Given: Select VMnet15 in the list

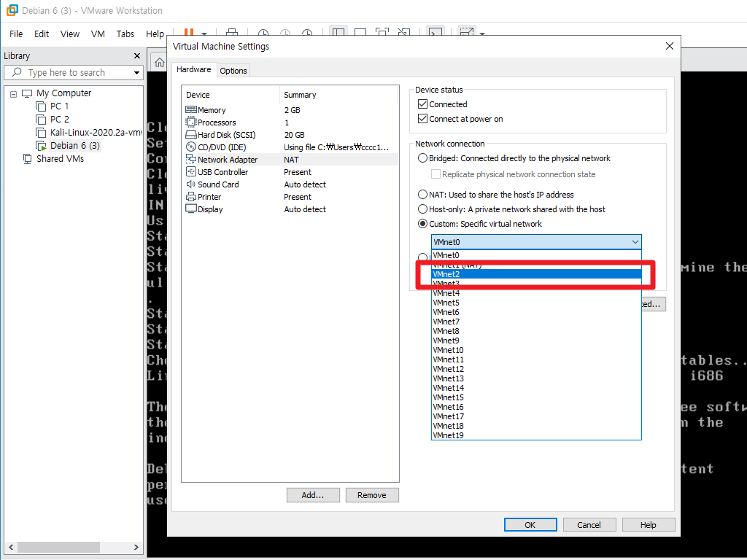Looking at the screenshot, I should coord(536,397).
